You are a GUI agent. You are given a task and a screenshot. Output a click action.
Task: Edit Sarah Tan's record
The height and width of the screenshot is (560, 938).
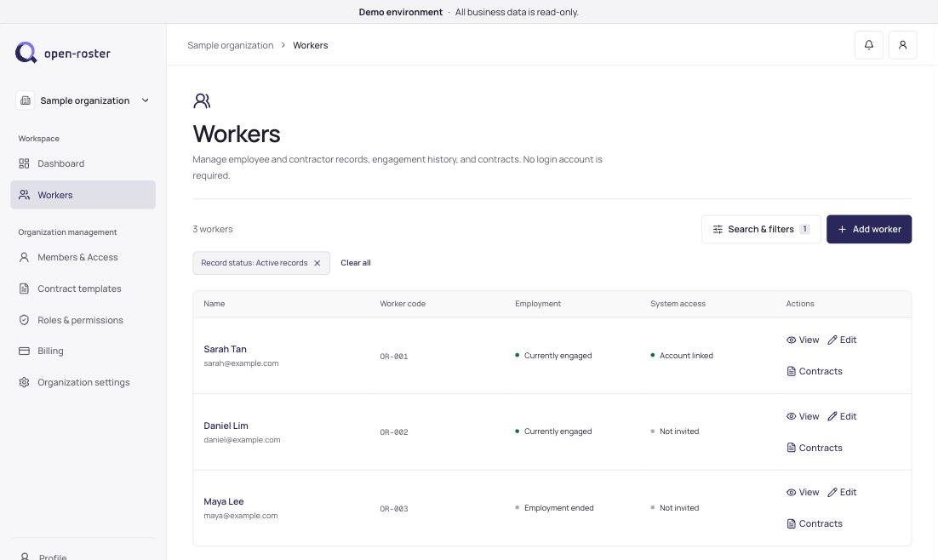(x=842, y=340)
